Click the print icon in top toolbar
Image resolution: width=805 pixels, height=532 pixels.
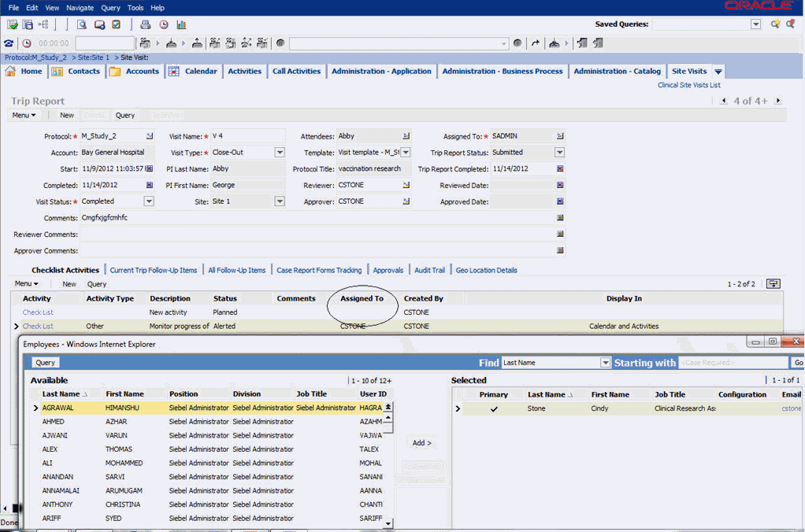tap(145, 24)
